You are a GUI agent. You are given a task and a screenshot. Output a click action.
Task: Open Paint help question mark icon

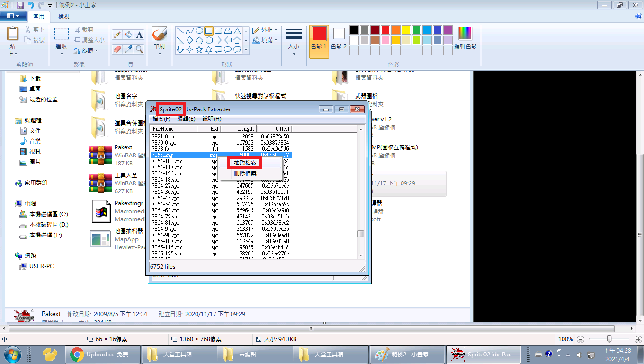[x=639, y=16]
